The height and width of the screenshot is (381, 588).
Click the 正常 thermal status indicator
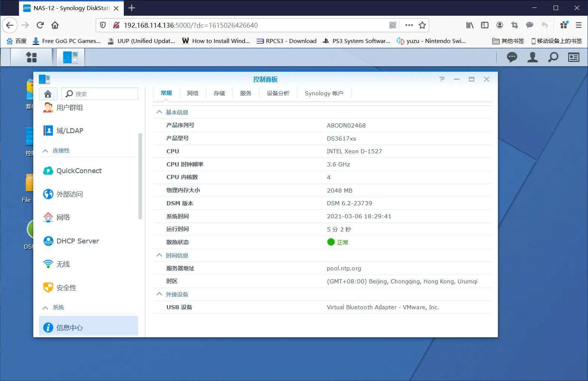pos(338,242)
